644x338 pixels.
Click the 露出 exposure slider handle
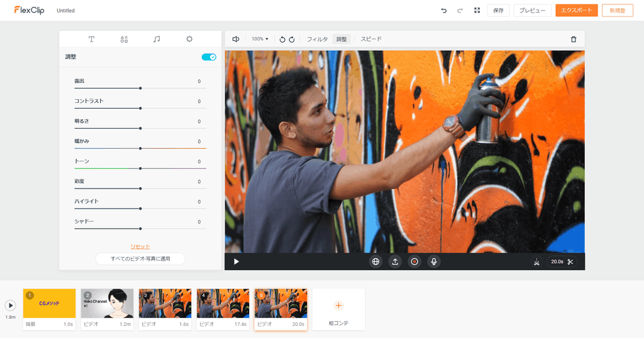[140, 88]
